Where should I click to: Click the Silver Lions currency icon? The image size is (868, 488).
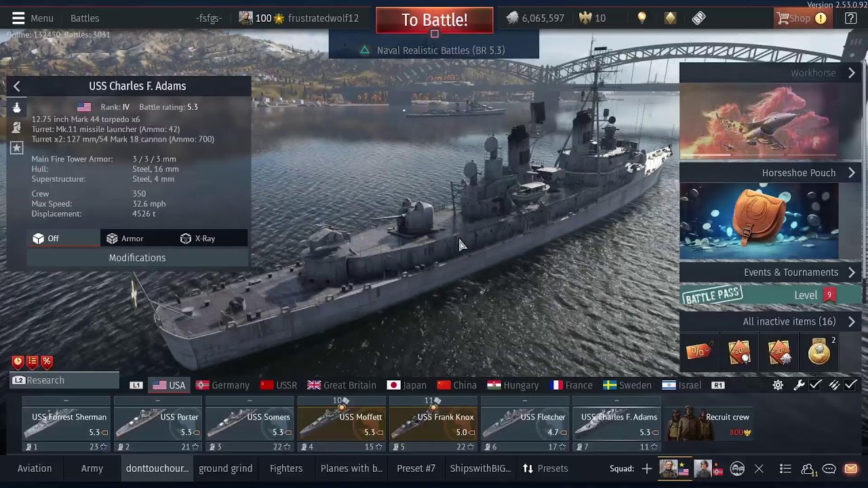(x=513, y=18)
